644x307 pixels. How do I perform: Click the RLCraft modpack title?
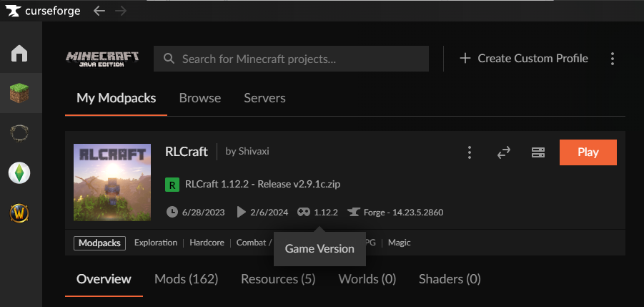[187, 152]
